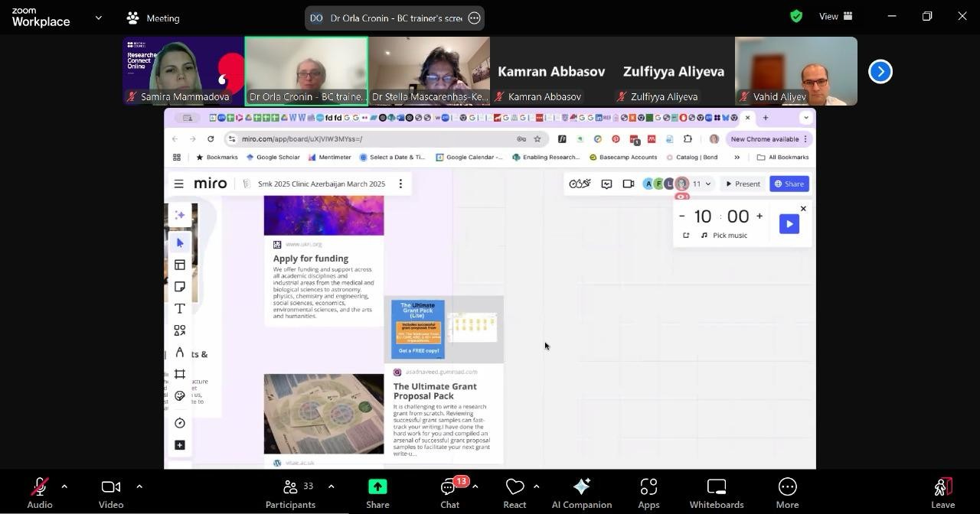Start video using the Video button
Viewport: 980px width, 514px height.
(x=111, y=493)
